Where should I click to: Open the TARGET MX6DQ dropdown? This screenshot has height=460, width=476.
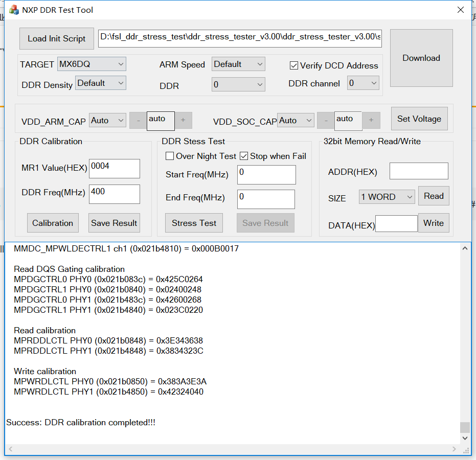(x=92, y=64)
